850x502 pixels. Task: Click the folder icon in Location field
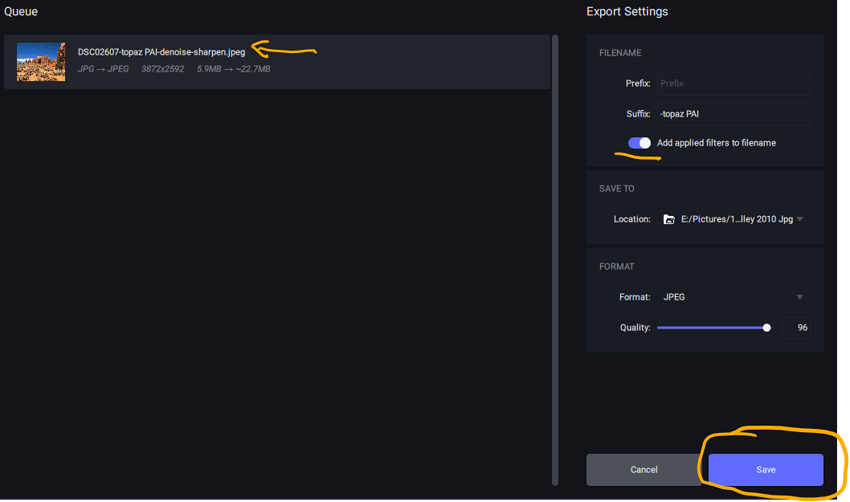[669, 219]
